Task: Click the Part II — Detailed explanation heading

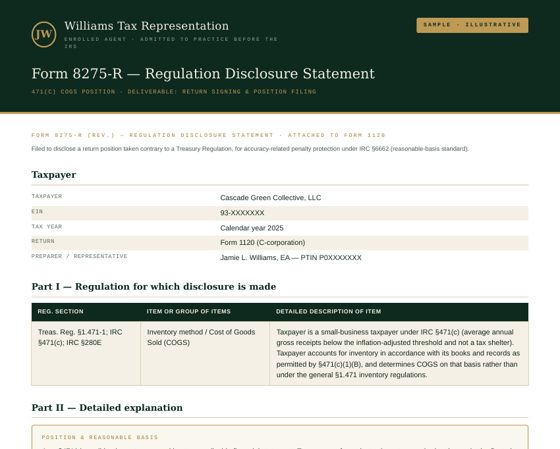Action: pos(107,408)
